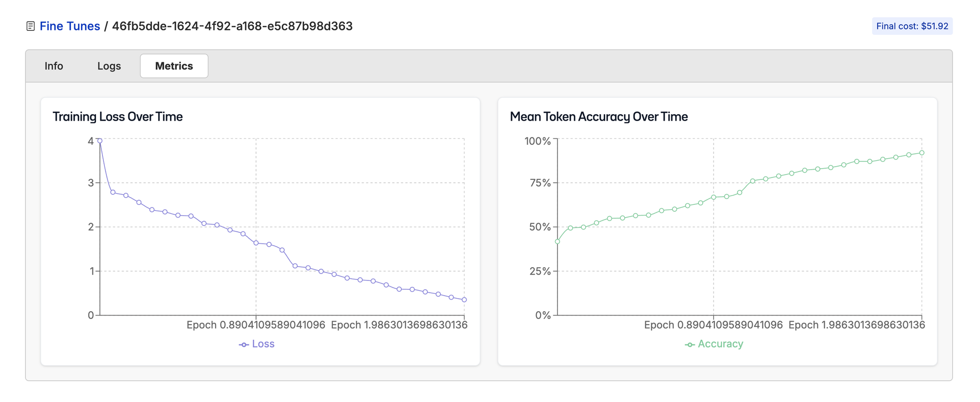Open the Logs tab
Screen dimensions: 980x402
pos(109,66)
